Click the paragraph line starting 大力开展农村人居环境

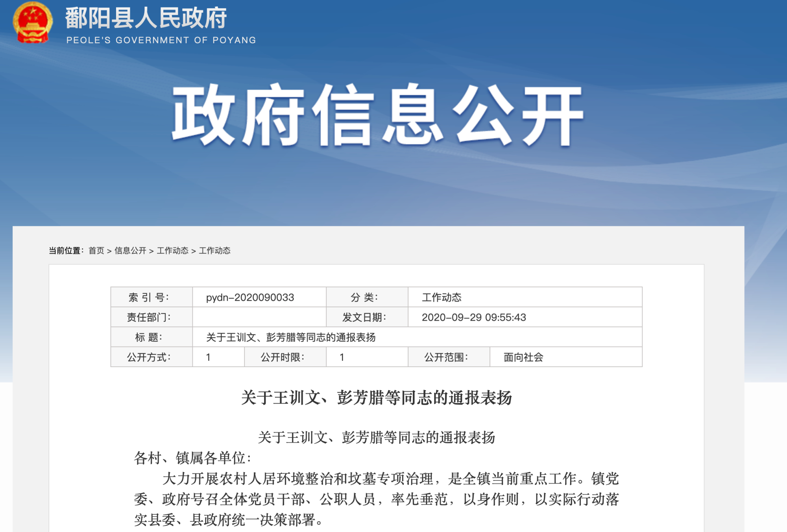pyautogui.click(x=391, y=479)
